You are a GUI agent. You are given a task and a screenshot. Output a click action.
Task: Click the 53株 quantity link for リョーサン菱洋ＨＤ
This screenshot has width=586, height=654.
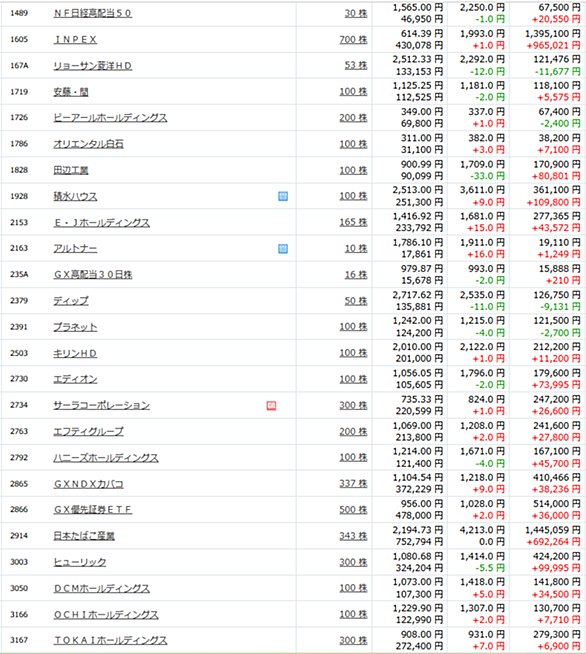tap(356, 65)
